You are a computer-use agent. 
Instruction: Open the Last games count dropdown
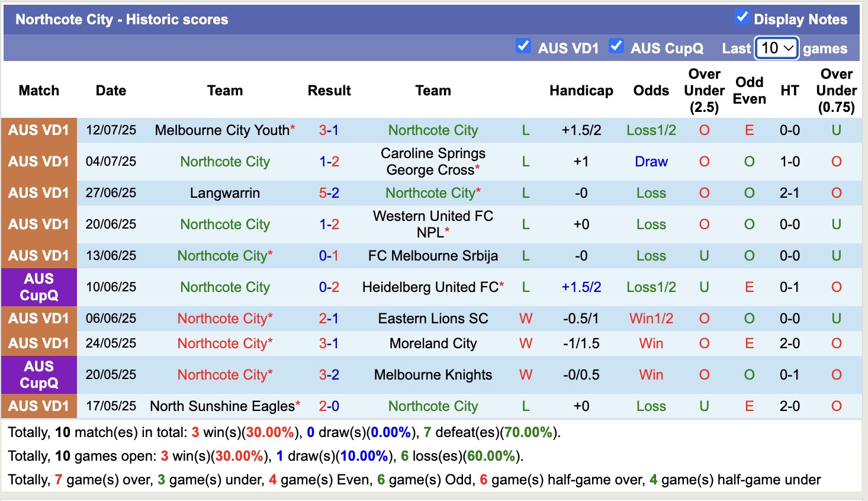point(776,48)
